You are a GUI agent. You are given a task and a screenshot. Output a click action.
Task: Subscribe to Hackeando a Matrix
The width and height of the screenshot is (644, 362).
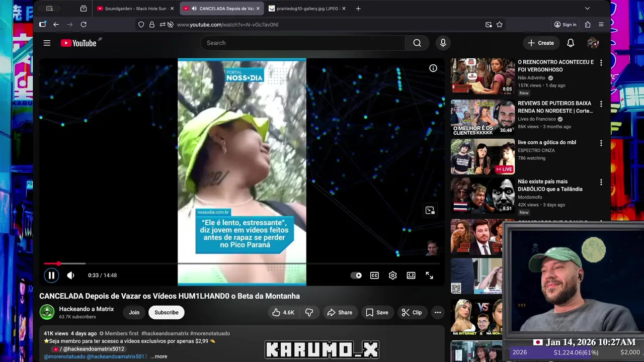pyautogui.click(x=167, y=312)
